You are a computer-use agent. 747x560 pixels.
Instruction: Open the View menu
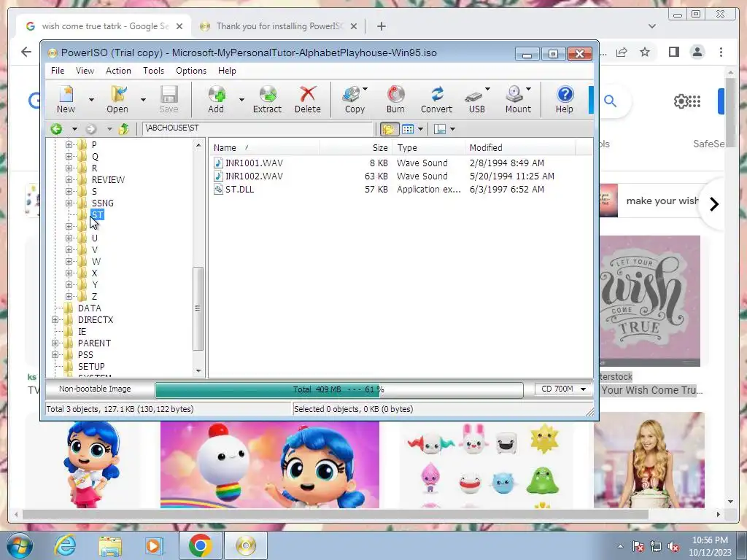pos(85,71)
